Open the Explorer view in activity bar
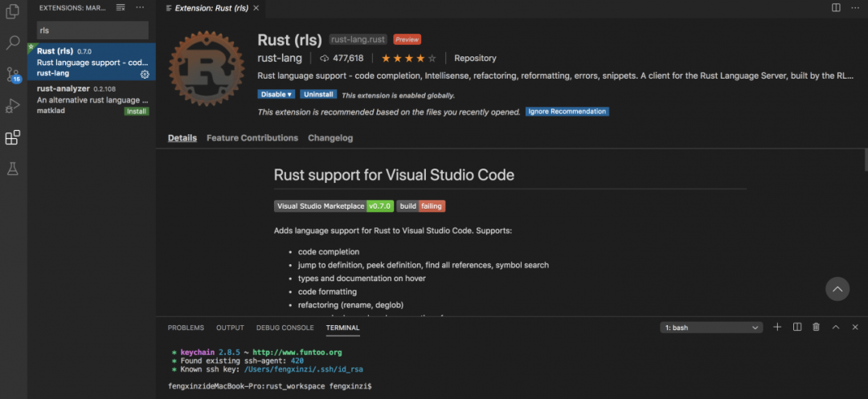 (12, 14)
